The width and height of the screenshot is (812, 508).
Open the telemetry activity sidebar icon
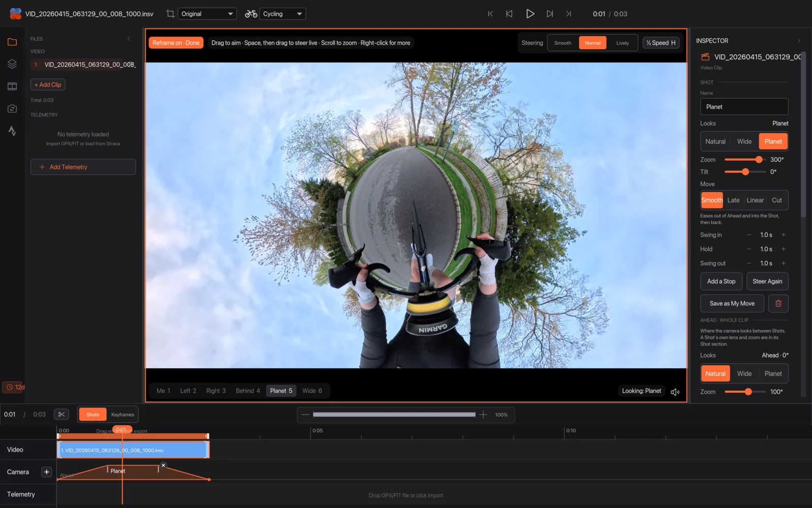[x=12, y=131]
